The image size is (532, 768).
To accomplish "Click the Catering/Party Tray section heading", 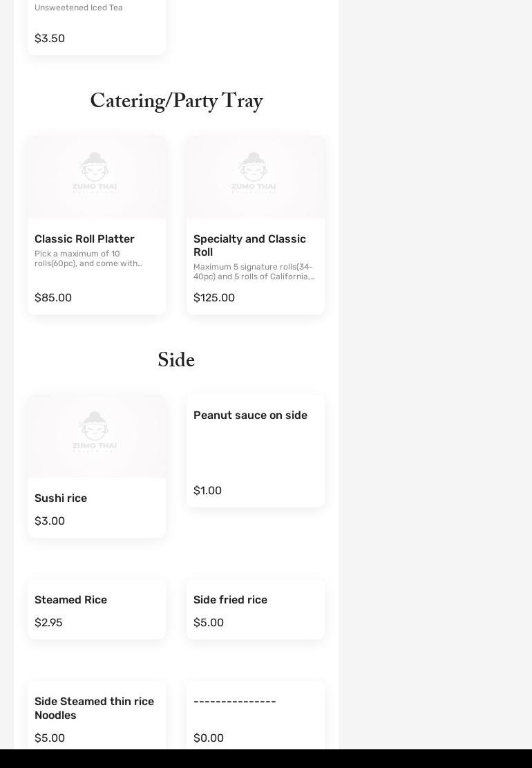I will click(x=176, y=102).
